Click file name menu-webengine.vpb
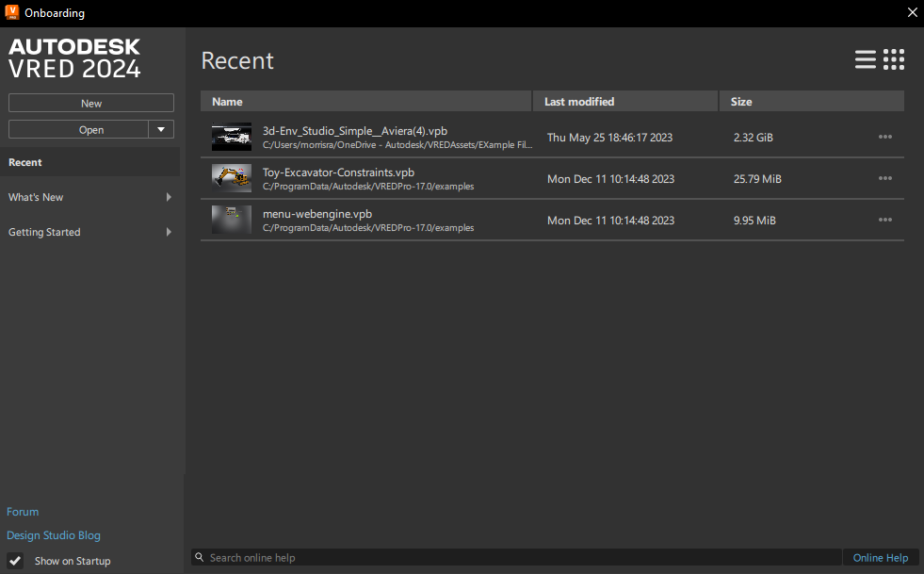This screenshot has height=574, width=924. tap(317, 214)
